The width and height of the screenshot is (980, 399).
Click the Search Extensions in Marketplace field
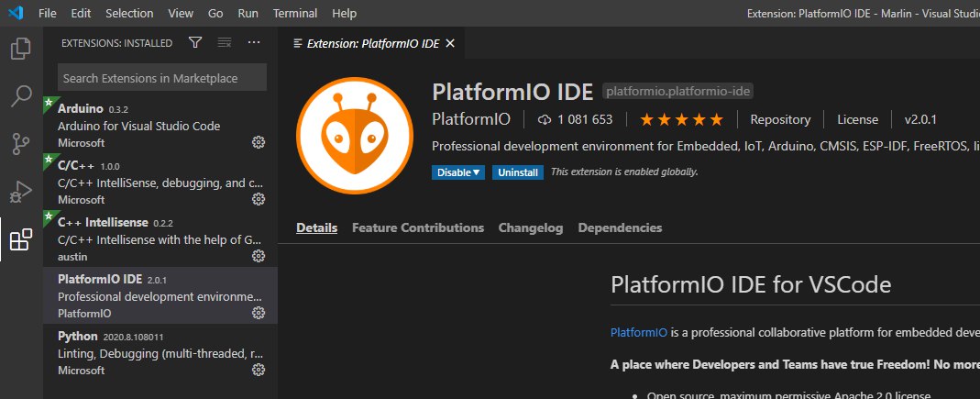[162, 78]
